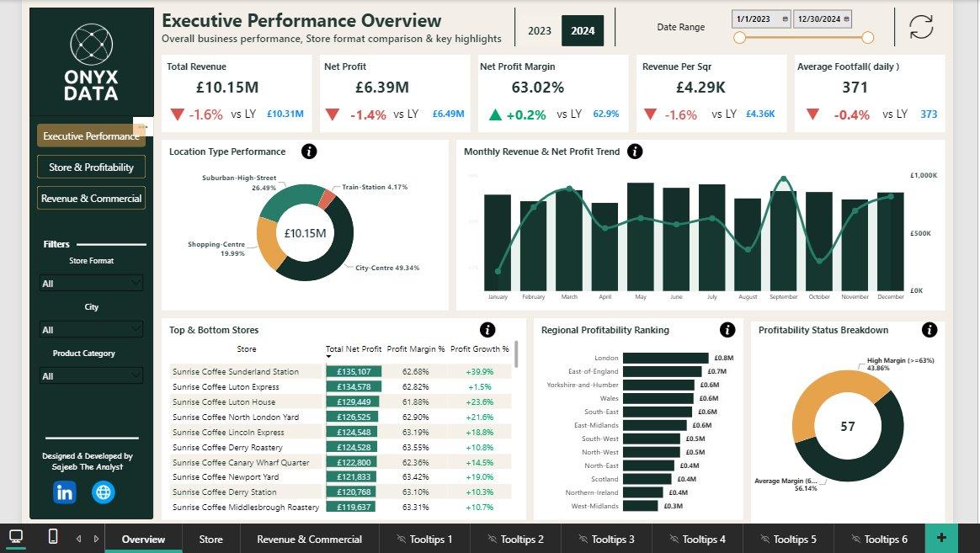
Task: Switch to mobile layout view icon
Action: click(x=53, y=536)
